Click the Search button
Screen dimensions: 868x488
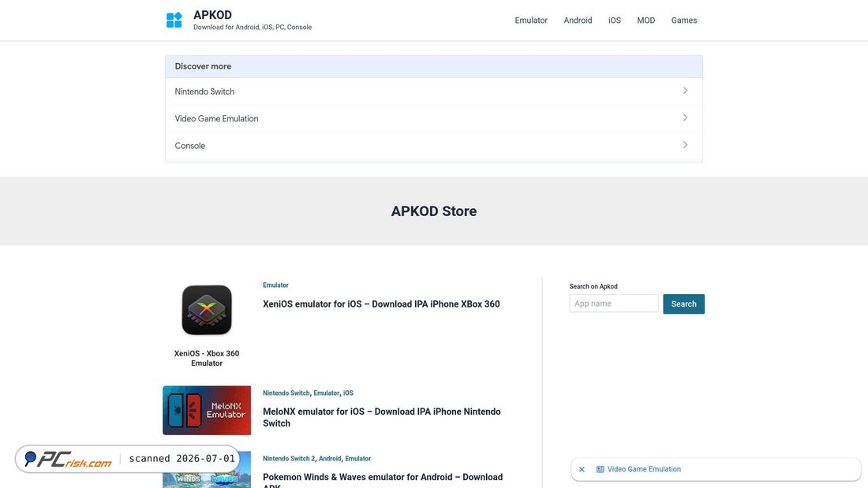683,304
